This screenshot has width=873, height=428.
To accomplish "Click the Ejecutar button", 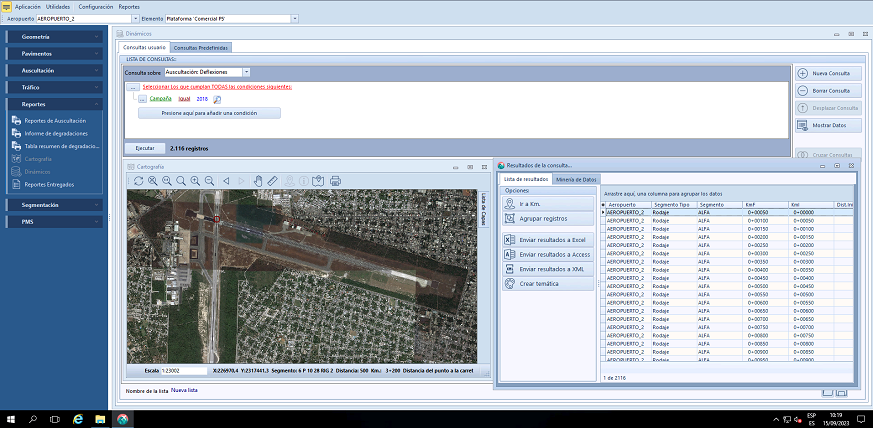I will click(x=145, y=147).
